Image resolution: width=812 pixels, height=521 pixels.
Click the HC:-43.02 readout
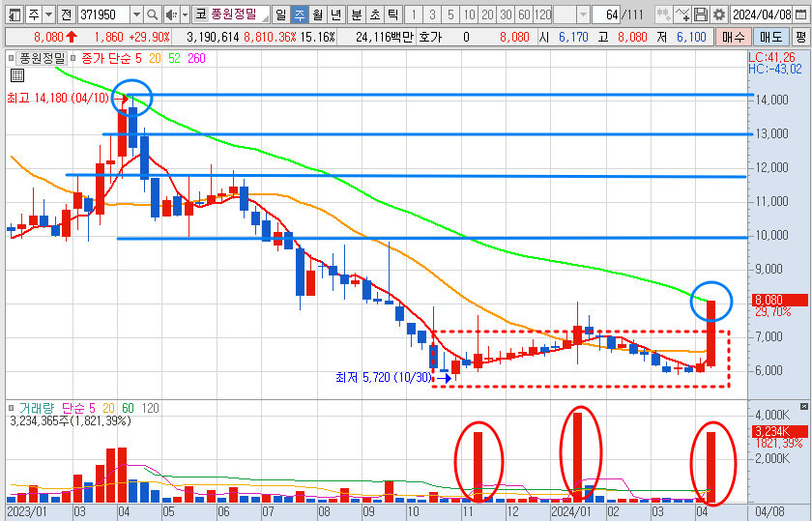774,69
